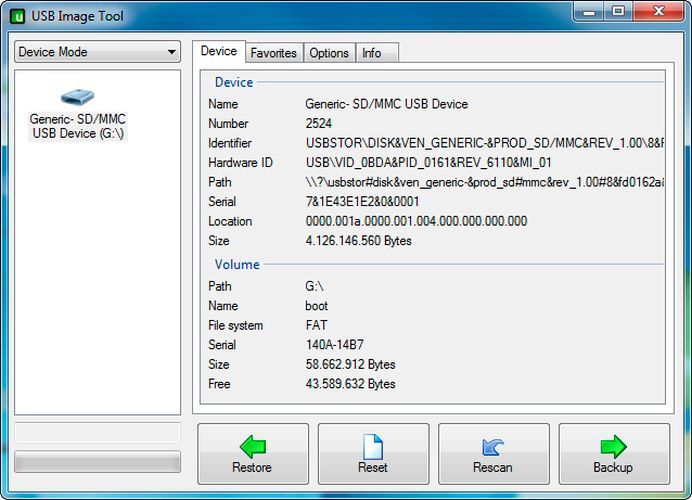The image size is (692, 500).
Task: Click the Number value 2524
Action: 319,124
